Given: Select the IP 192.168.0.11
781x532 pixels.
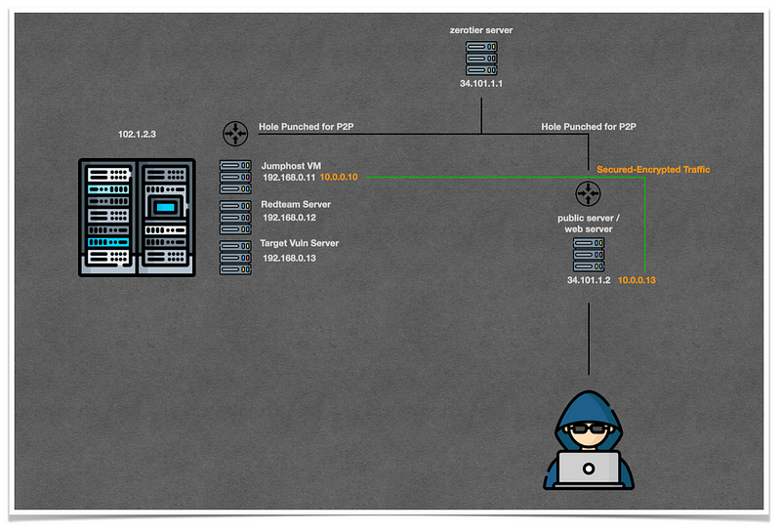Looking at the screenshot, I should (289, 178).
